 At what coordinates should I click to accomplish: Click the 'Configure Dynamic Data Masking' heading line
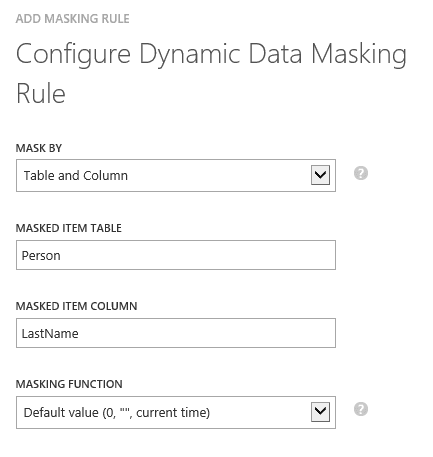211,55
